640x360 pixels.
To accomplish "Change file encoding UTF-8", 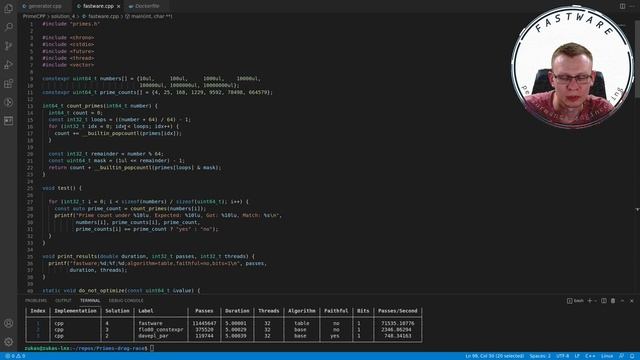I will point(562,356).
